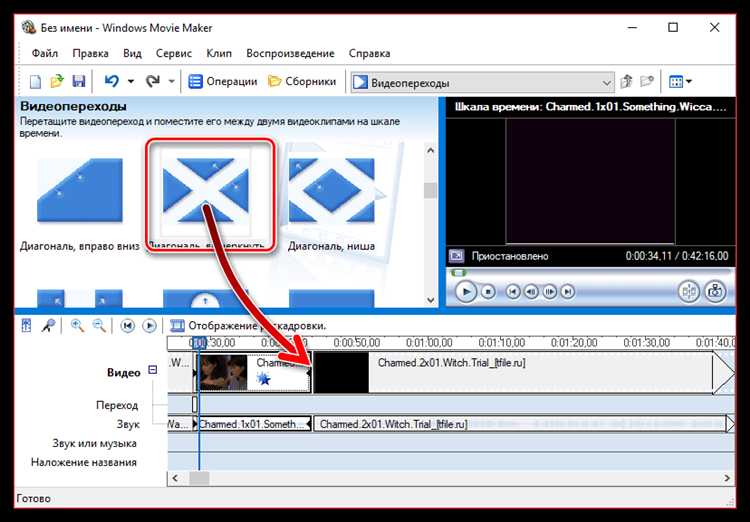Toggle the Сборники collections pane button
This screenshot has height=522, width=750.
[x=304, y=82]
